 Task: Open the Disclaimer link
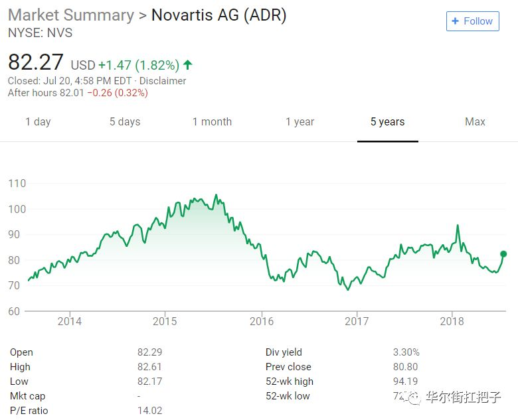click(163, 81)
